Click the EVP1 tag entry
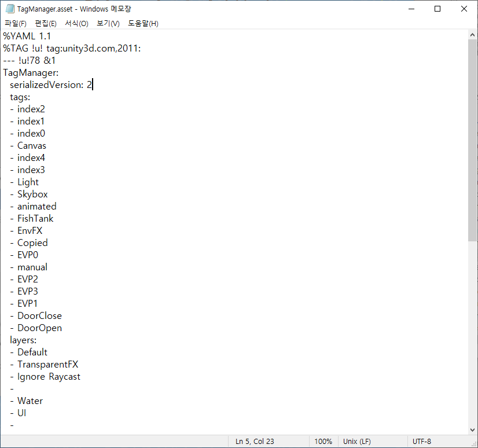This screenshot has height=448, width=478. point(24,304)
